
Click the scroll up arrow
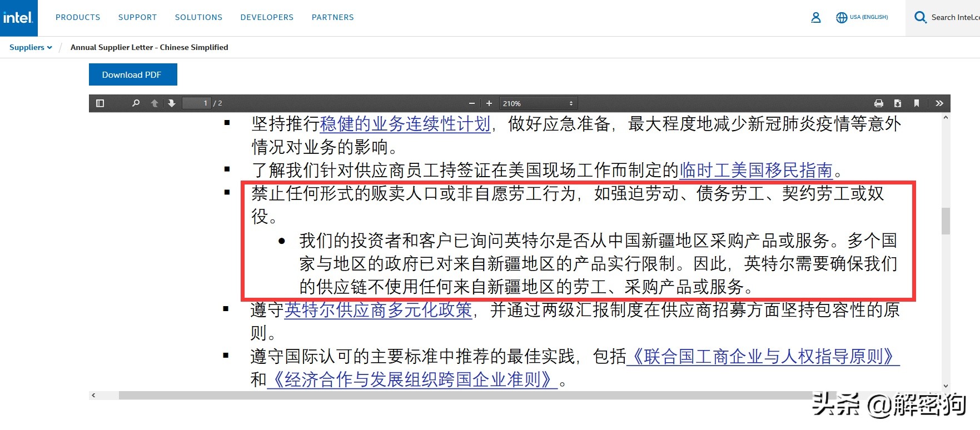[x=946, y=117]
